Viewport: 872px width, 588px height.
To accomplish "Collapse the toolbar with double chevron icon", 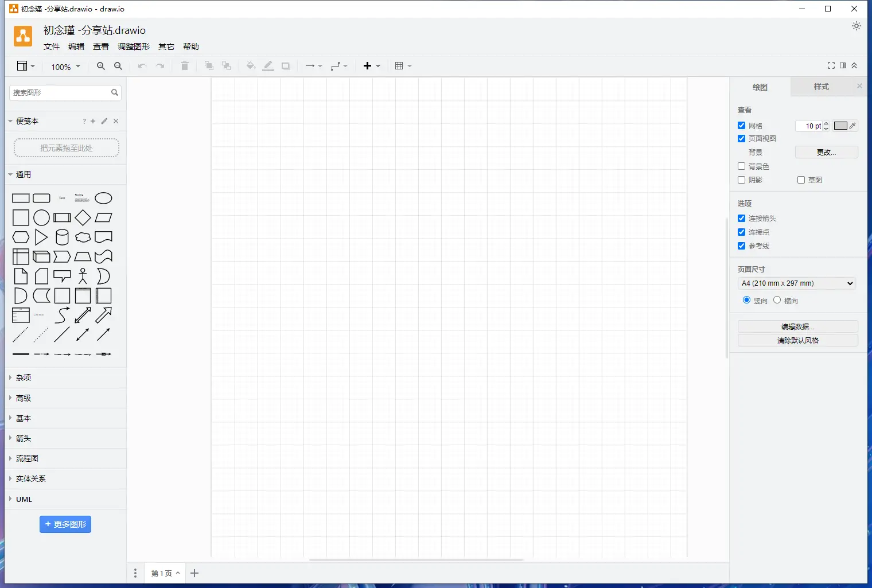I will click(x=854, y=65).
